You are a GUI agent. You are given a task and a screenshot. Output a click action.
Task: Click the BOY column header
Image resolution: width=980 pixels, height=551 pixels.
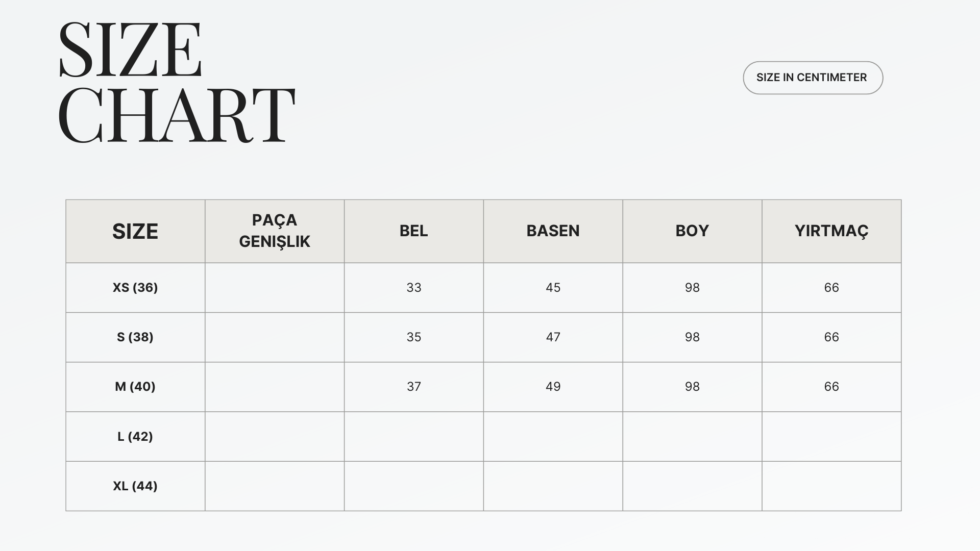(x=692, y=231)
